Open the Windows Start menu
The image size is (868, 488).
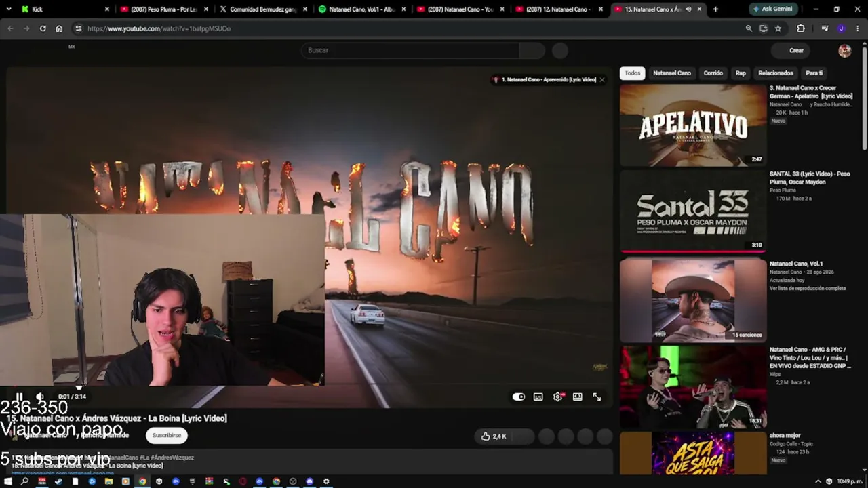8,481
